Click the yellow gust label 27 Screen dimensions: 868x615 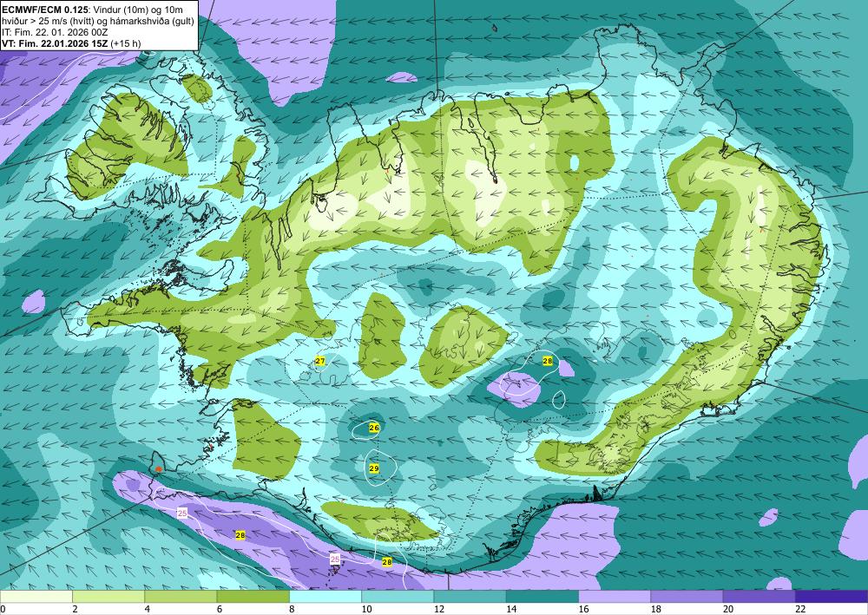click(x=320, y=361)
